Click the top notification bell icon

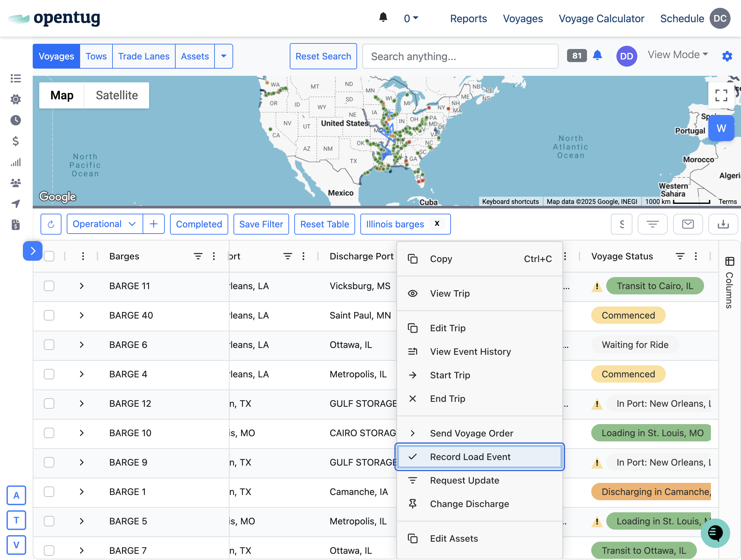(x=383, y=17)
